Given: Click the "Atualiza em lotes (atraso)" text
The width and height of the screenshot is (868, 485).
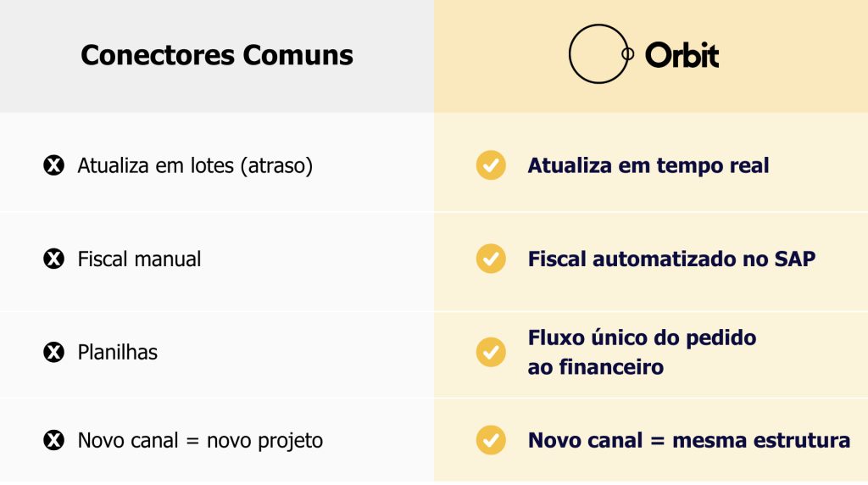Looking at the screenshot, I should (195, 166).
